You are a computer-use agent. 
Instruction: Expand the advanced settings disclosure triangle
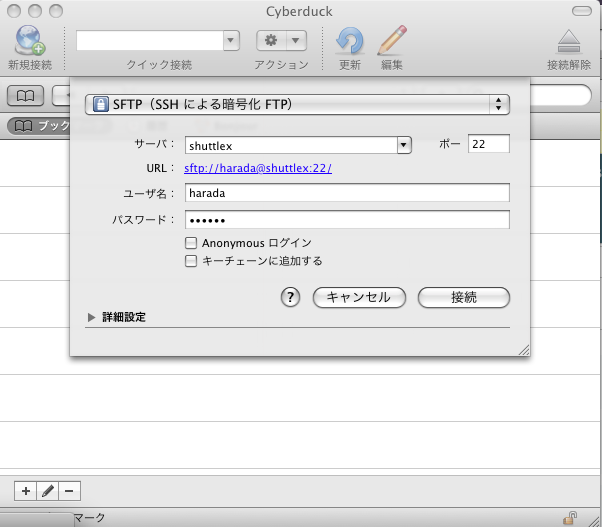[x=92, y=317]
